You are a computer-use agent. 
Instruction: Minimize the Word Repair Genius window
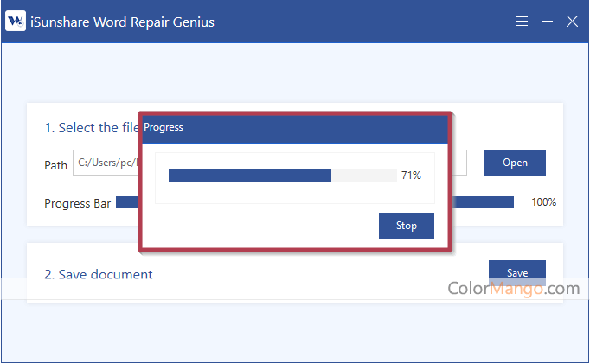pyautogui.click(x=547, y=22)
